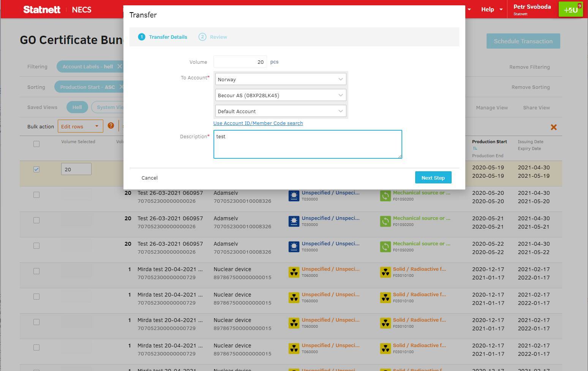
Task: Click Cancel in Transfer dialog
Action: [150, 178]
